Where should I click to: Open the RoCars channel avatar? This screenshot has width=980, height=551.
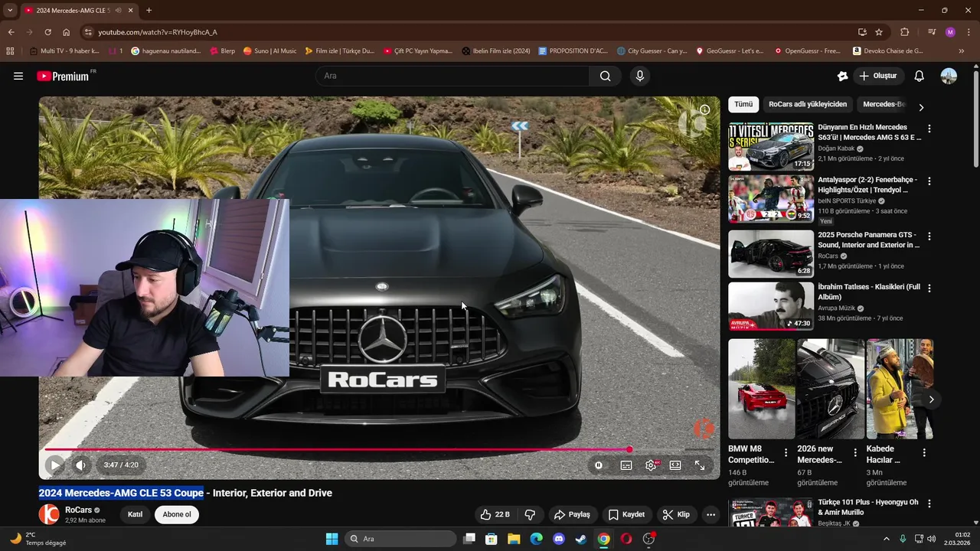click(49, 514)
